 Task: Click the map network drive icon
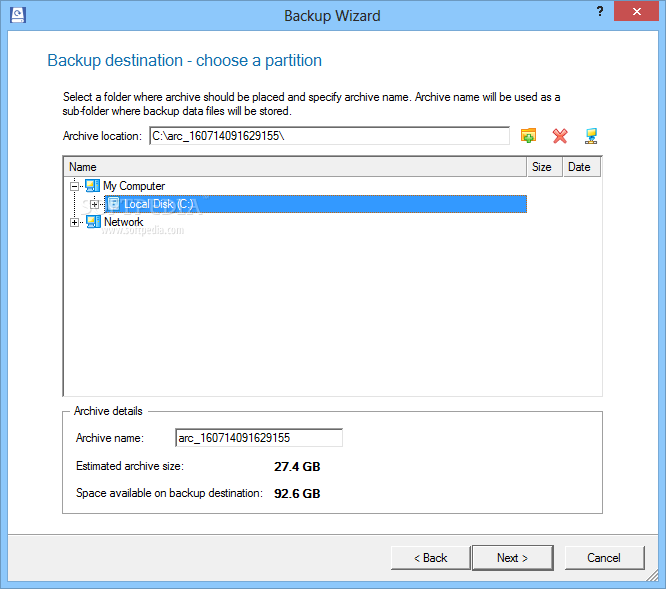tap(591, 136)
